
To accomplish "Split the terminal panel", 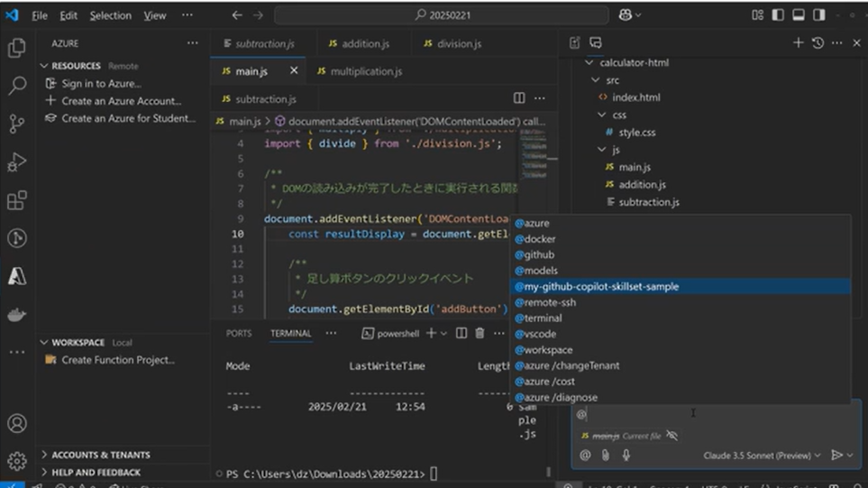I will (461, 333).
